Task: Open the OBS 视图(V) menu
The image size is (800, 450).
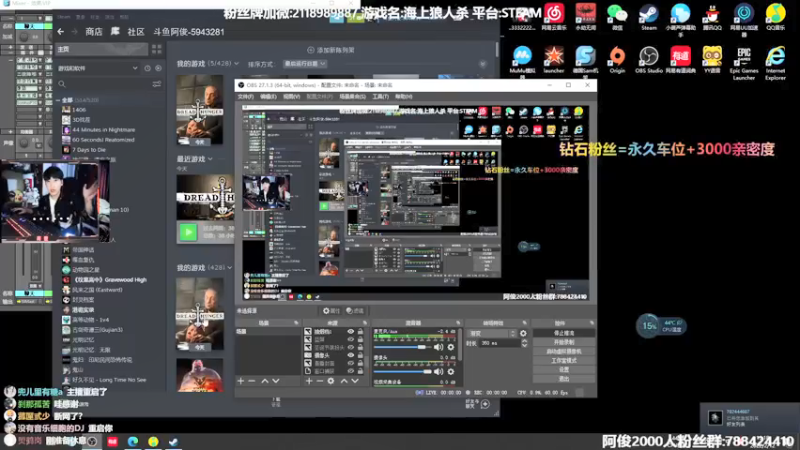Action: pos(291,96)
